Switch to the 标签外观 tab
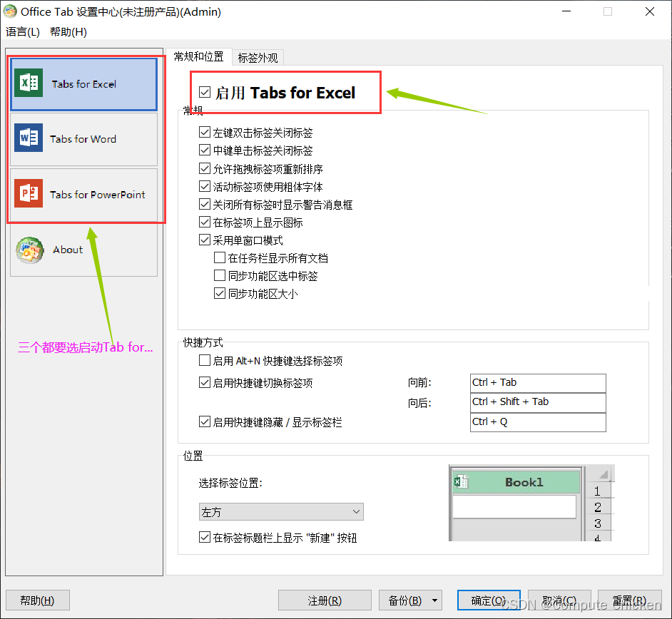The height and width of the screenshot is (619, 672). [x=258, y=57]
